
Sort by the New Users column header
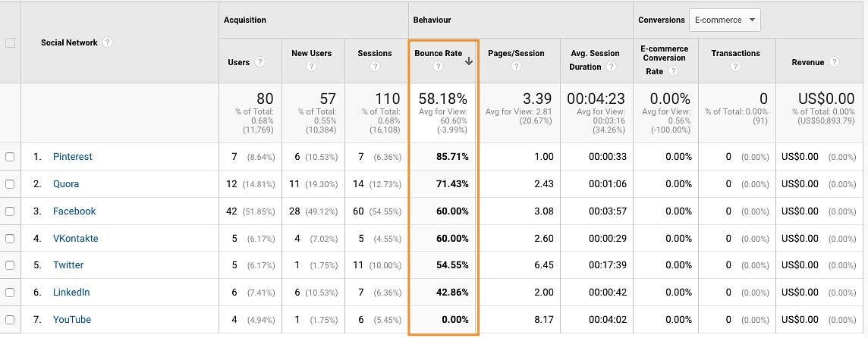pyautogui.click(x=312, y=53)
